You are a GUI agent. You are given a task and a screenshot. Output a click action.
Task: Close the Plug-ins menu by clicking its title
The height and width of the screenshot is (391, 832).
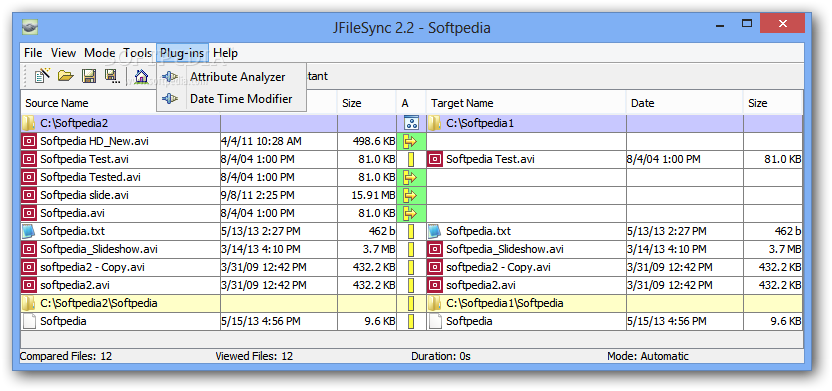tap(183, 53)
